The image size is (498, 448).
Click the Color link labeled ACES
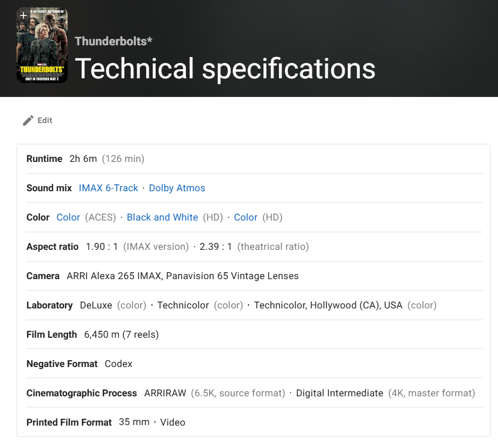68,217
